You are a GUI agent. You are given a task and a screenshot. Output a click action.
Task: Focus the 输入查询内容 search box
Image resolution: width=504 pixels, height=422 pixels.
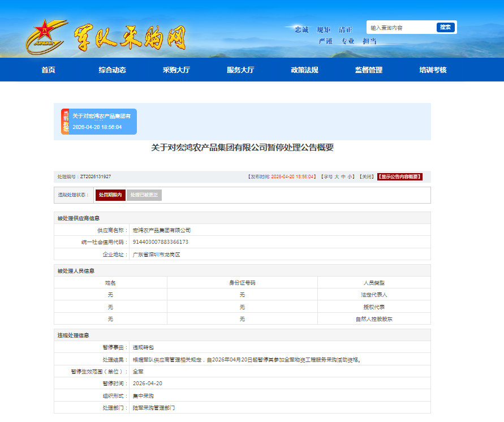coord(402,28)
